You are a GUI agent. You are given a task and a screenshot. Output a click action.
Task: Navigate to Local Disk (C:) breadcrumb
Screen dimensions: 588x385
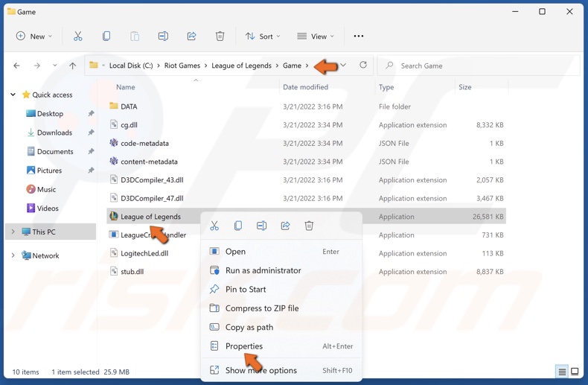[x=131, y=66]
